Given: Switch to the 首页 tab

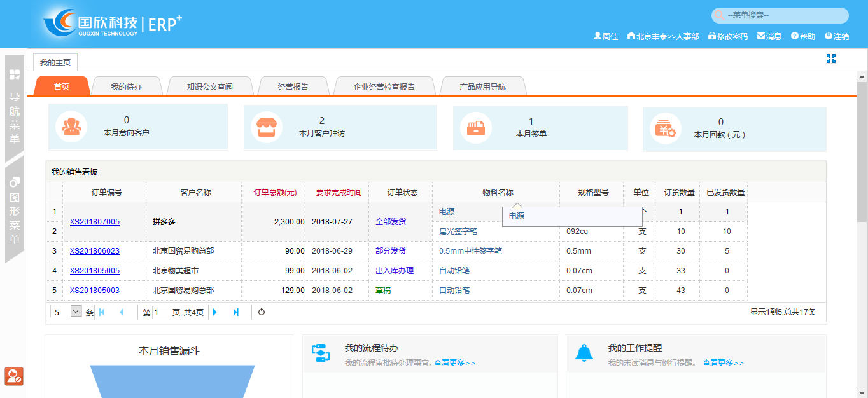Looking at the screenshot, I should [x=62, y=86].
